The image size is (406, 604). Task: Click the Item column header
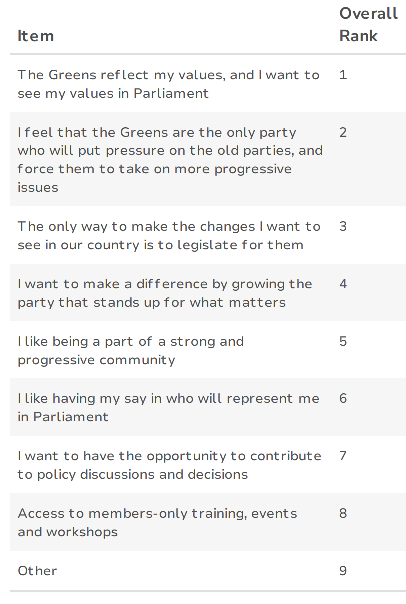click(35, 36)
